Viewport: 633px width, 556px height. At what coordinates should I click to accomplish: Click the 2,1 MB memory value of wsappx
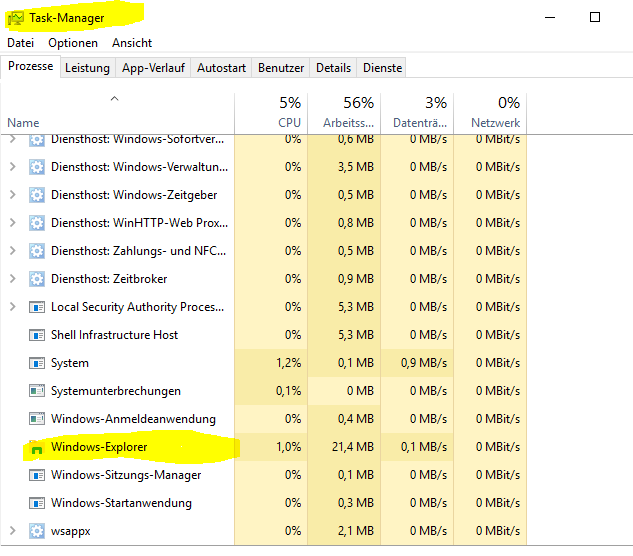356,531
